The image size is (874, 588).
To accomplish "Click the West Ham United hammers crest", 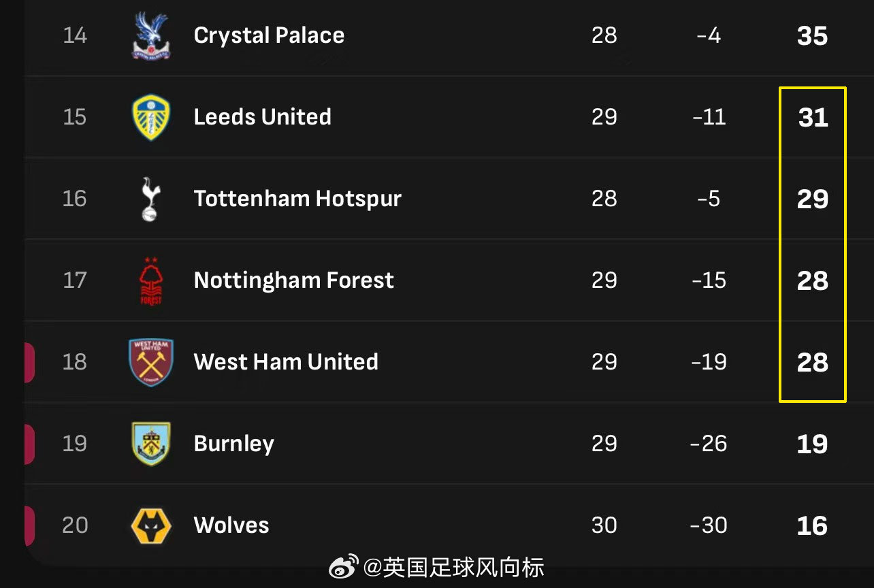I will 151,362.
